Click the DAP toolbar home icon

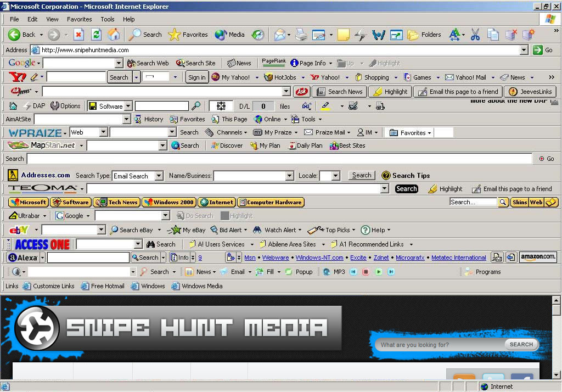pos(13,106)
